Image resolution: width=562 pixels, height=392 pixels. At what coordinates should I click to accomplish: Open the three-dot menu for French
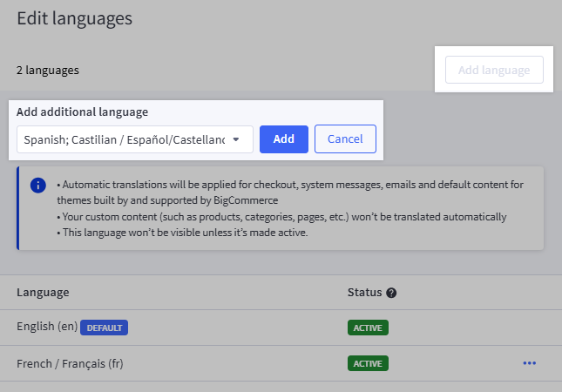tap(530, 363)
